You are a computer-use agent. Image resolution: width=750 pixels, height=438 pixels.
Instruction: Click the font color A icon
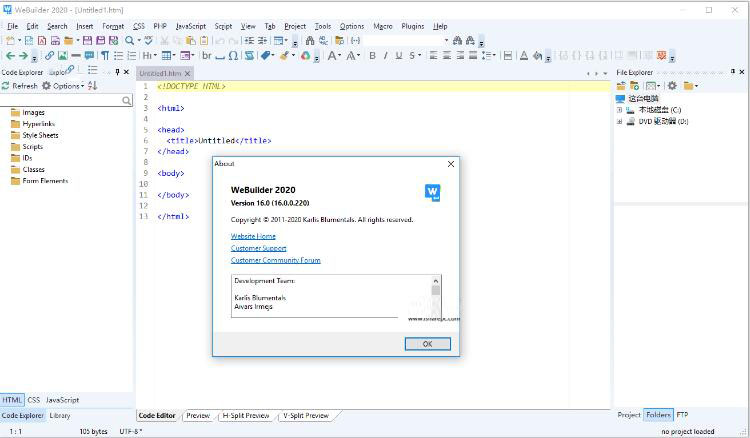[x=524, y=55]
